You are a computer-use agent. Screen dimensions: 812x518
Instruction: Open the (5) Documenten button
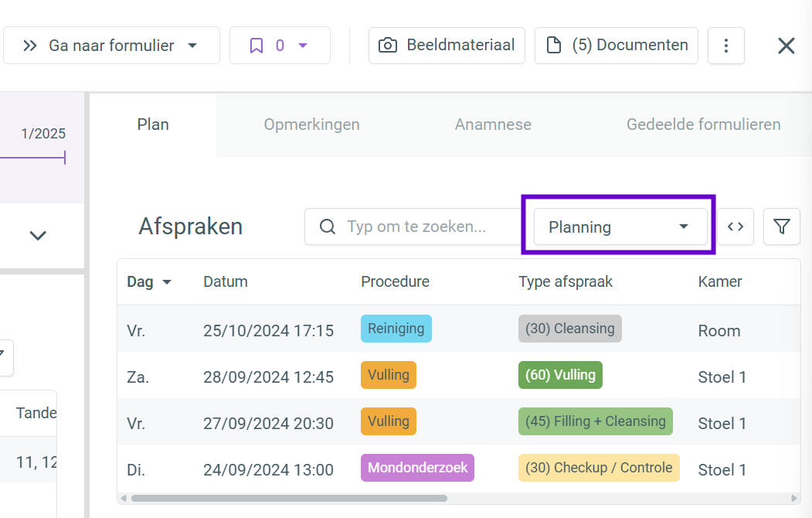pos(617,46)
